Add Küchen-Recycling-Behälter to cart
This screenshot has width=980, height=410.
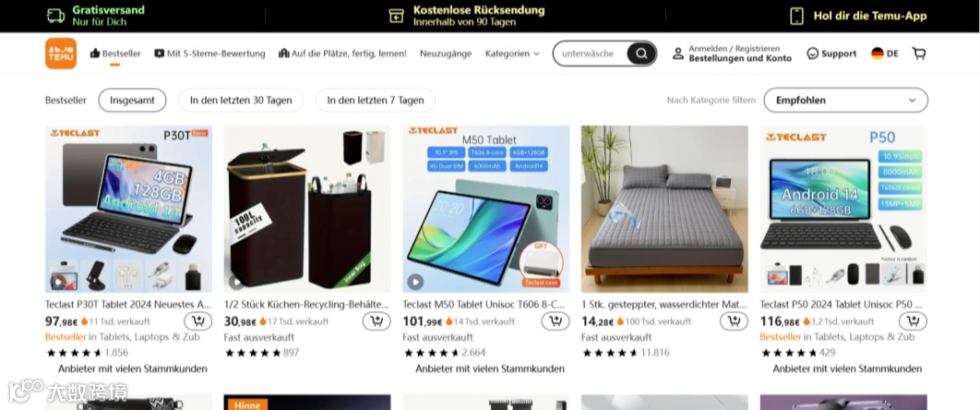click(376, 322)
